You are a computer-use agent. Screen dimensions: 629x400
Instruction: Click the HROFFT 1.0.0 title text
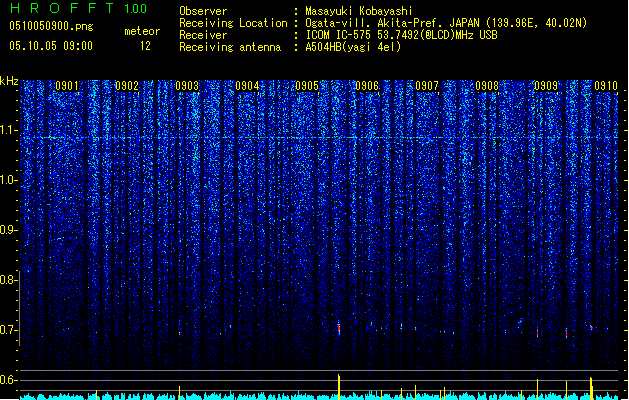point(78,8)
